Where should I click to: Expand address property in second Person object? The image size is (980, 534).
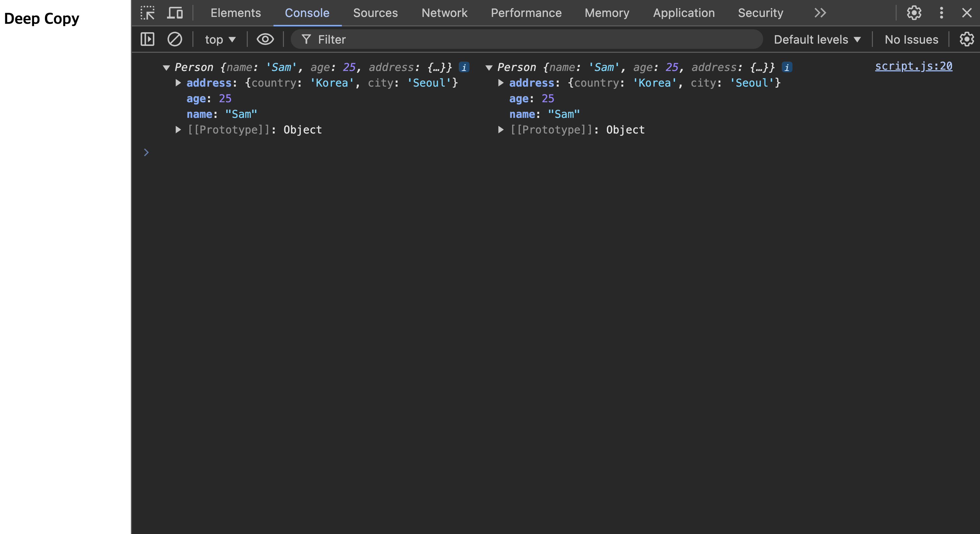tap(501, 83)
